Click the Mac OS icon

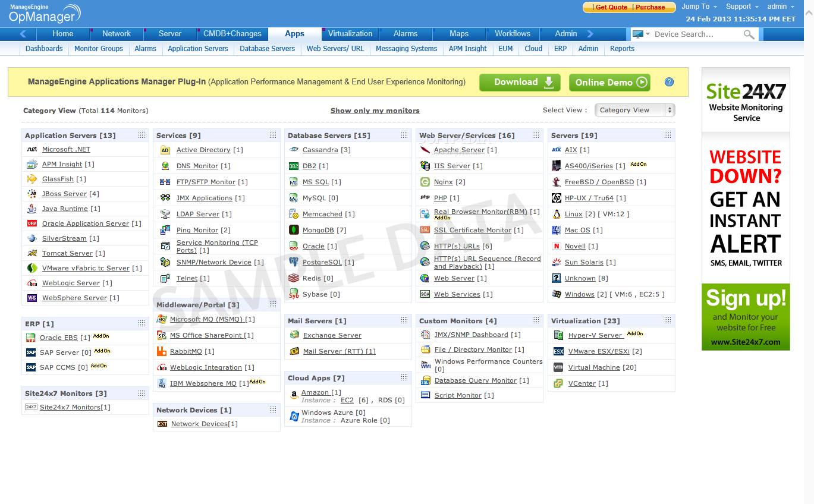557,230
